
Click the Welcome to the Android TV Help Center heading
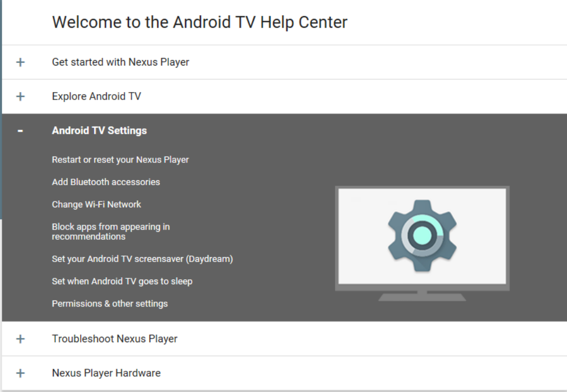point(200,22)
